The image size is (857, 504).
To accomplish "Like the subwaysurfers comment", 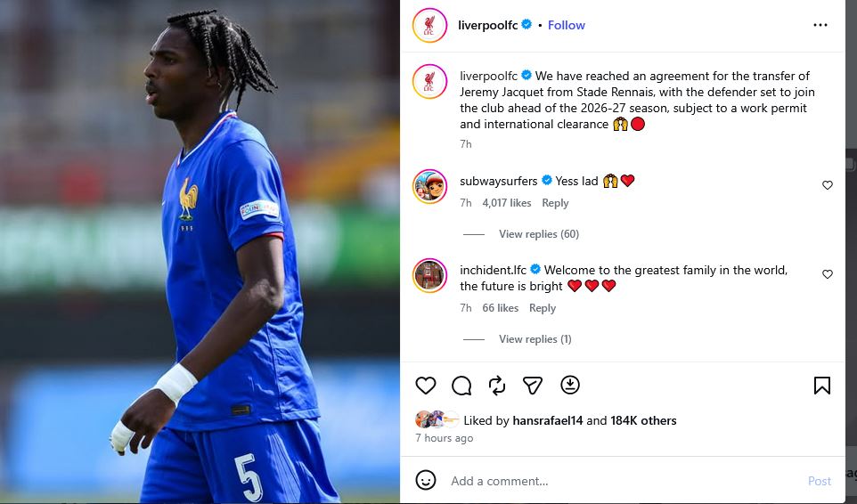I will point(828,185).
